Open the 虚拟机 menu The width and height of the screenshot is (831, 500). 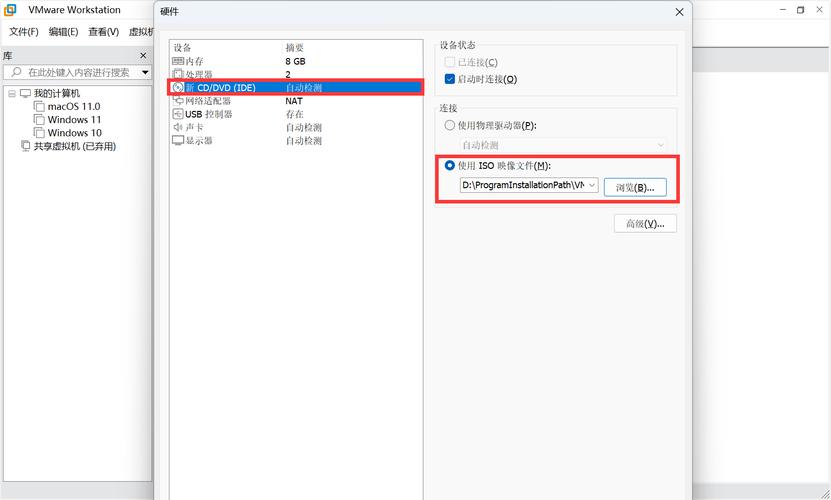click(x=141, y=32)
